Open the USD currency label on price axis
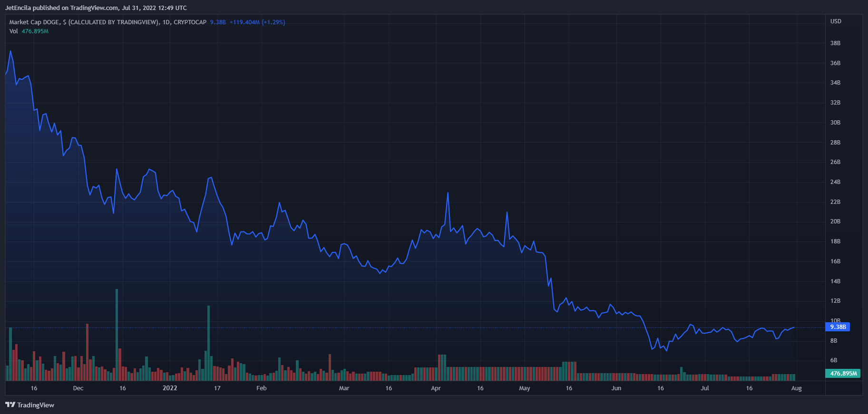Screen dimensions: 868x414 tap(836, 21)
